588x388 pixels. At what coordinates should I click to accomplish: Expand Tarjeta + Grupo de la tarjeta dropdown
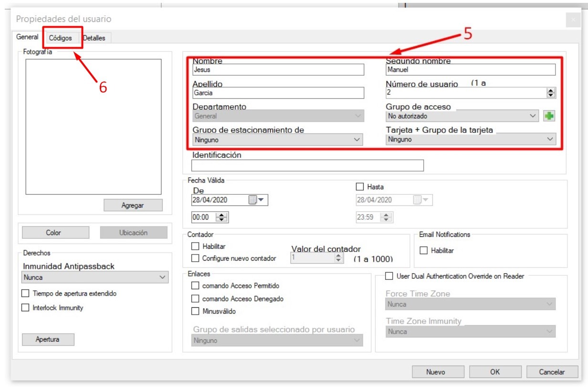click(471, 140)
